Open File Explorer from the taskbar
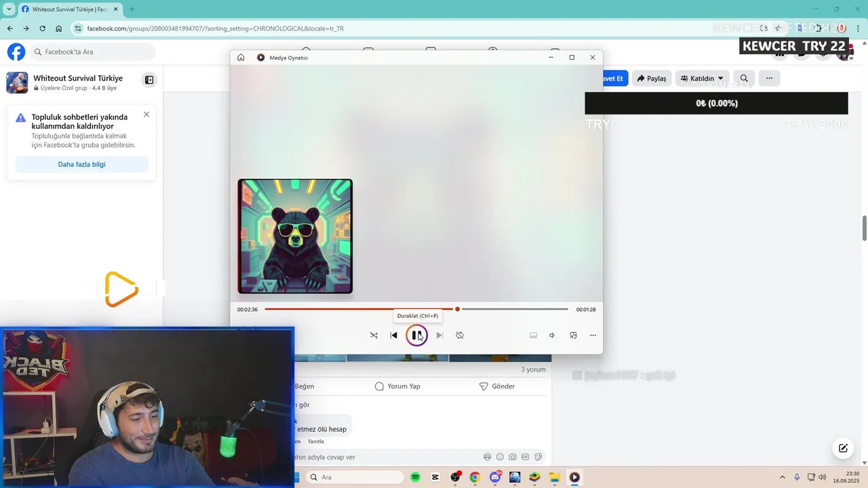 [x=554, y=477]
